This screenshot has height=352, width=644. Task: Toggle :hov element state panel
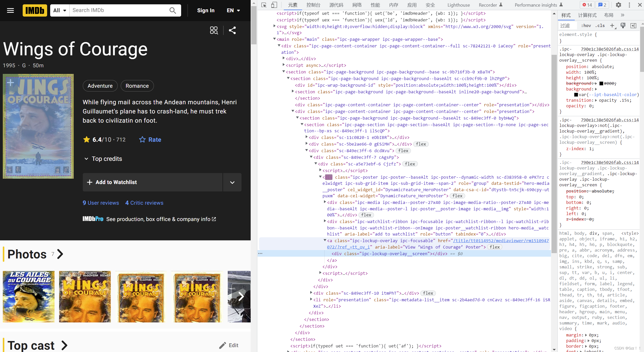coord(586,25)
